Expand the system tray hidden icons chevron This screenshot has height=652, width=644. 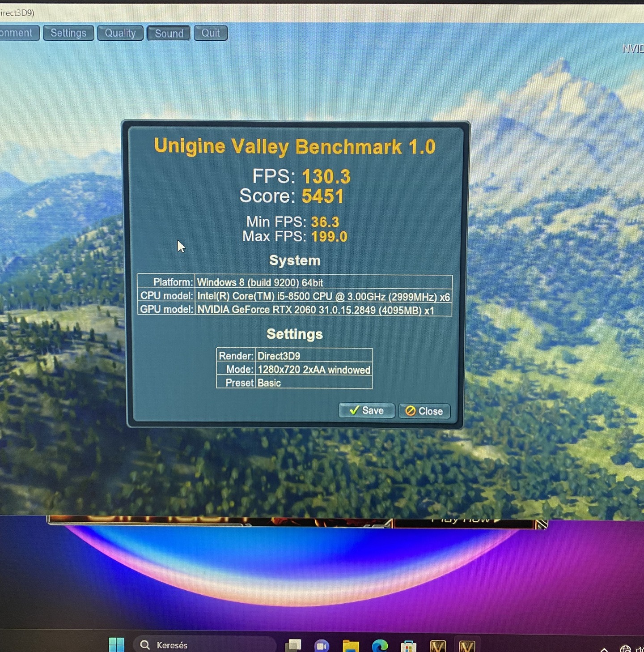[604, 649]
